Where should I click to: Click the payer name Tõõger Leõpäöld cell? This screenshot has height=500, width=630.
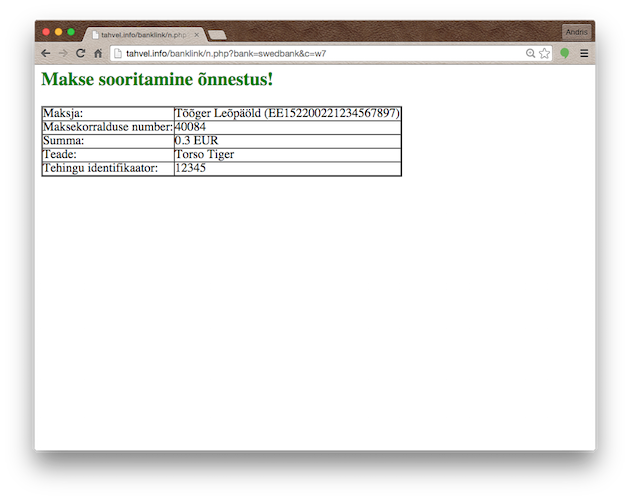[x=286, y=113]
